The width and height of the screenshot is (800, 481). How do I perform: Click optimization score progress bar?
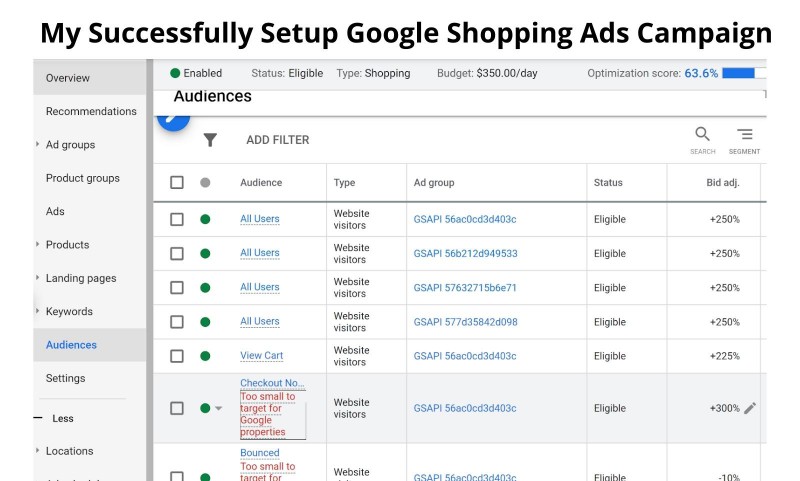(744, 73)
